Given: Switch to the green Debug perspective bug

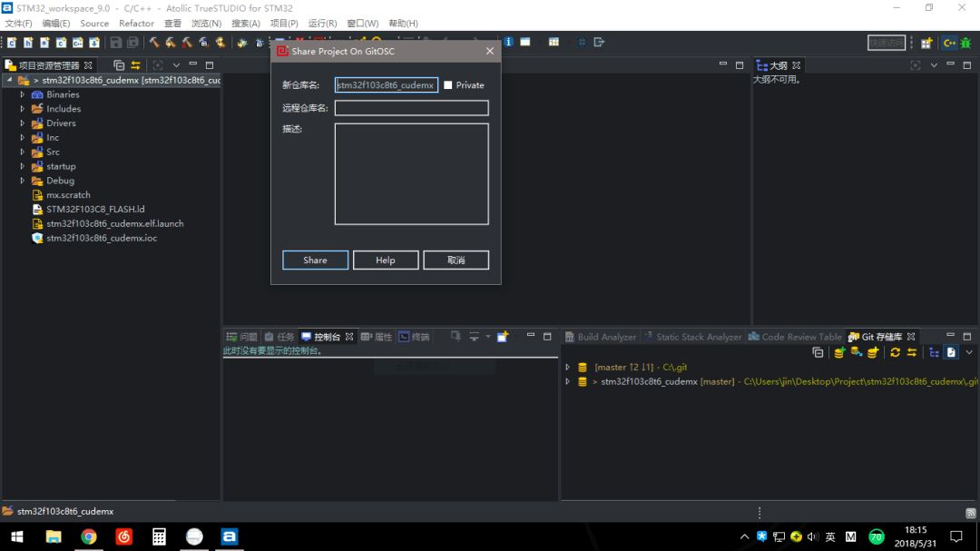Looking at the screenshot, I should 965,43.
